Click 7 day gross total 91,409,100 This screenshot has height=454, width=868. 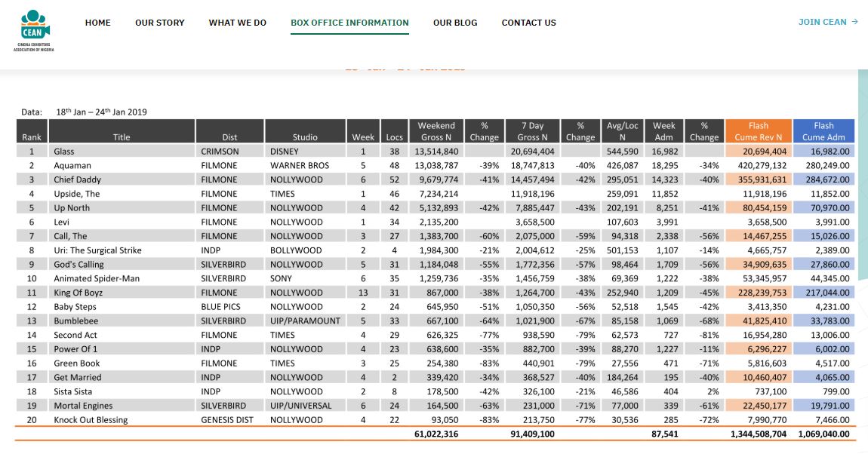(x=532, y=434)
